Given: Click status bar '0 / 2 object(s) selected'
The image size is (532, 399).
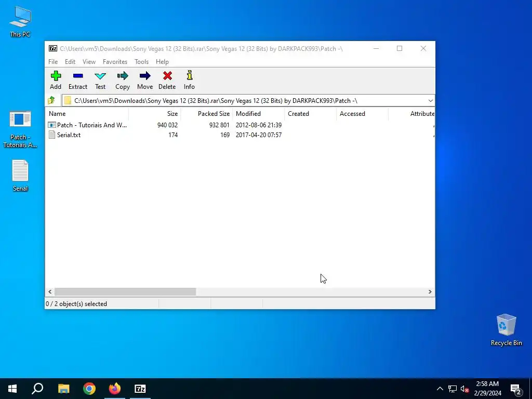Looking at the screenshot, I should [x=76, y=303].
